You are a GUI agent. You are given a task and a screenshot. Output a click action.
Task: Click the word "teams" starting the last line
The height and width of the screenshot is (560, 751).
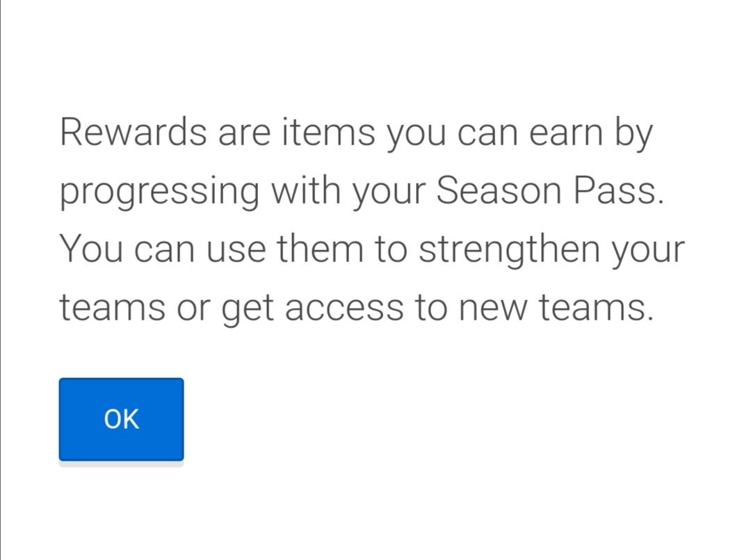click(x=112, y=307)
